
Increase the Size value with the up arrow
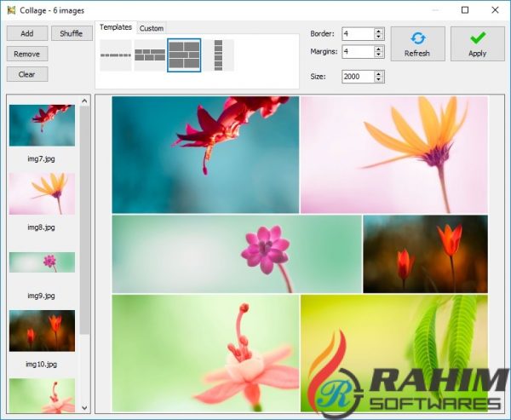tap(378, 74)
